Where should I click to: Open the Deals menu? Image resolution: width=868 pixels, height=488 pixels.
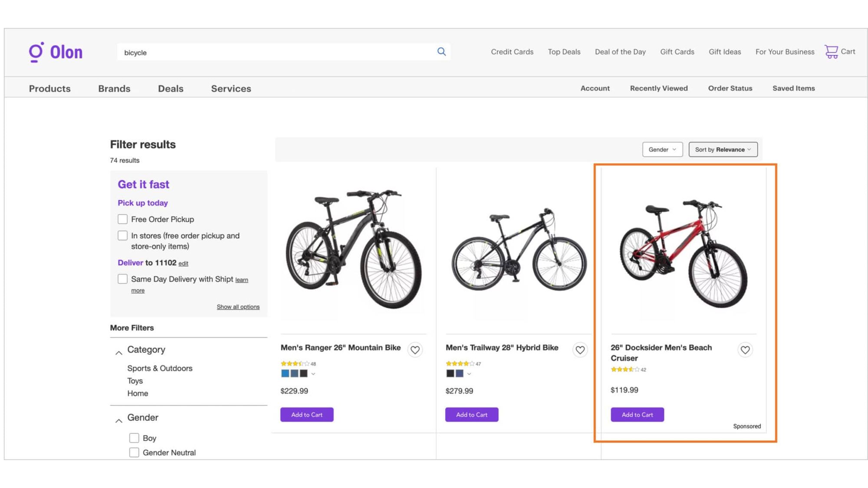(171, 88)
